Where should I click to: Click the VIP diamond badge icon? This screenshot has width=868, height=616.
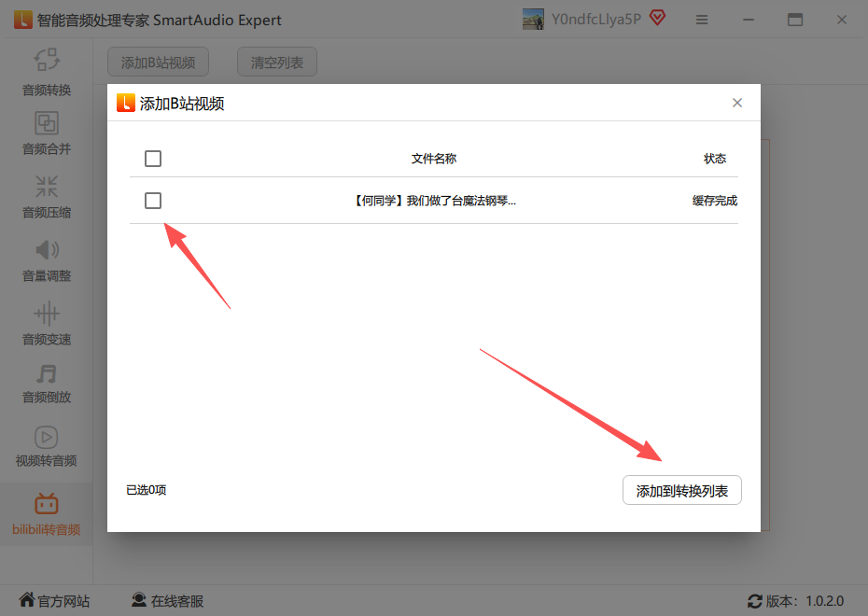click(658, 19)
